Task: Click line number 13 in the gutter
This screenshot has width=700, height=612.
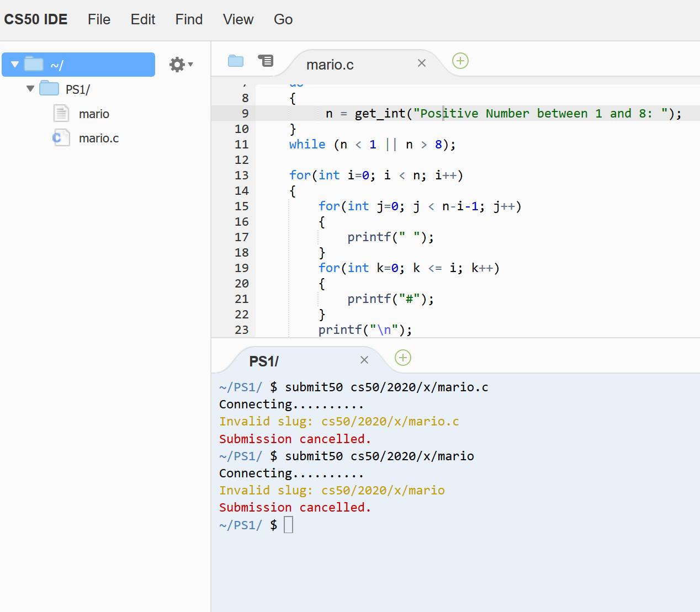Action: click(x=242, y=175)
